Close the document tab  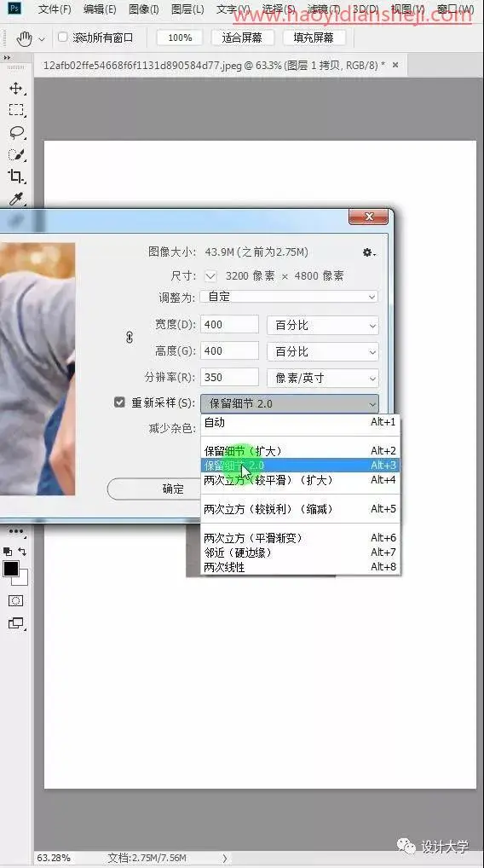point(395,65)
